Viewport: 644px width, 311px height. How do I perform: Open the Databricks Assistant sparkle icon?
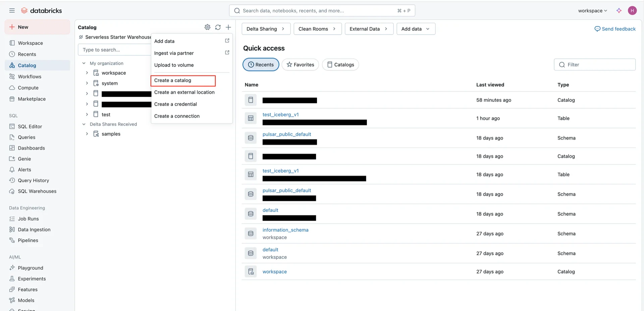[619, 11]
